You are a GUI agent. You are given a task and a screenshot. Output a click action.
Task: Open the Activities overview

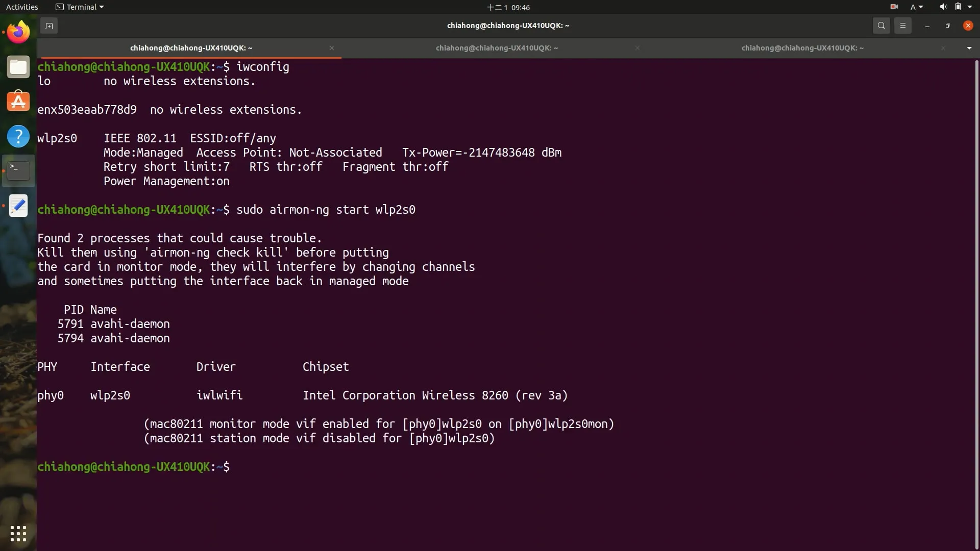point(22,7)
